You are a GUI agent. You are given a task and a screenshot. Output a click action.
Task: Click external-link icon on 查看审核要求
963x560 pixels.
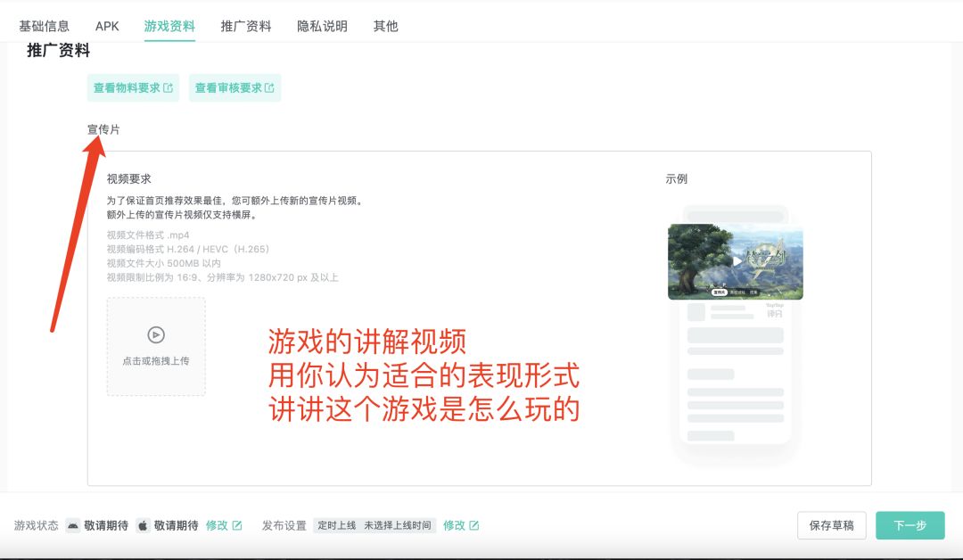[x=269, y=87]
